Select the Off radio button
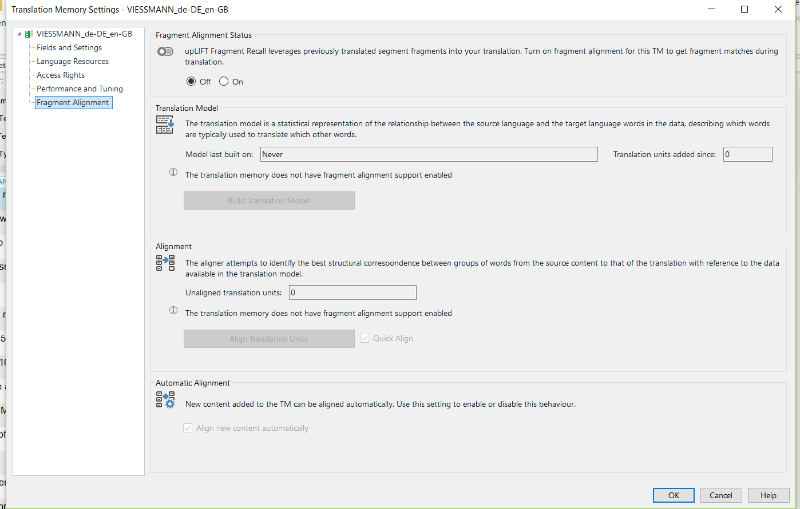Viewport: 800px width, 509px height. pos(191,81)
